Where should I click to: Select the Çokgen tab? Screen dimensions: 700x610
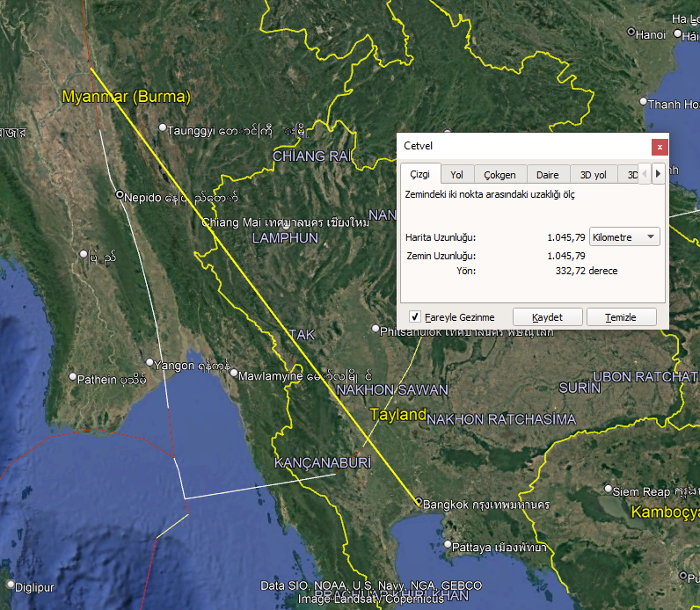pos(500,175)
